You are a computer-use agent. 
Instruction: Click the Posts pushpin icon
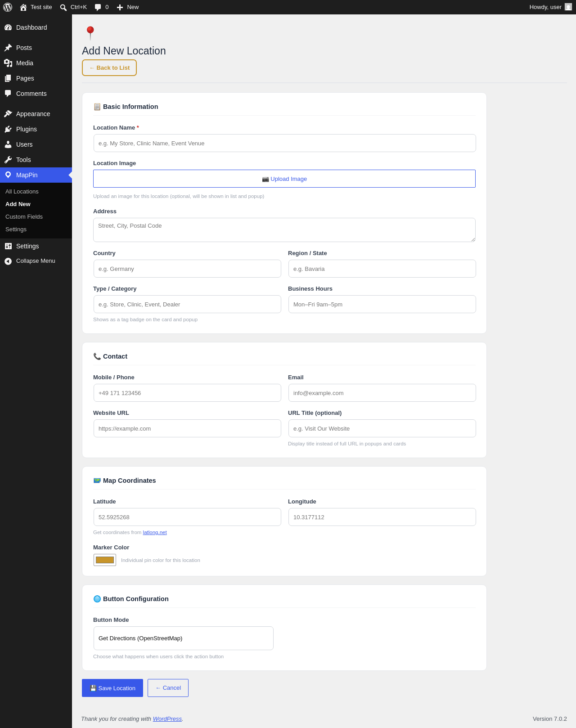(x=8, y=48)
